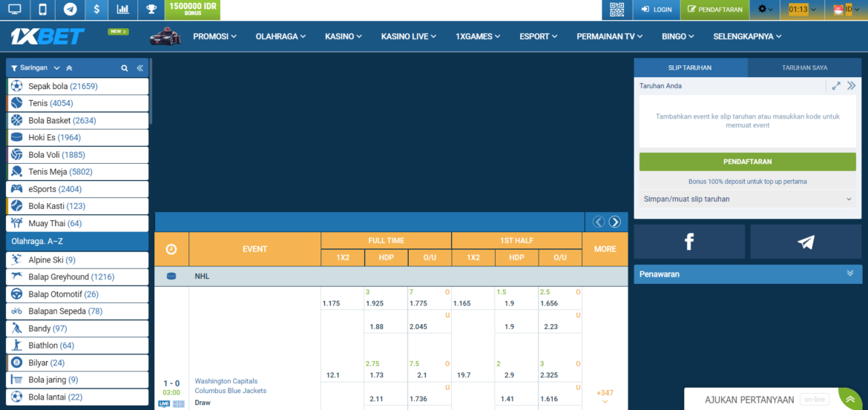Open the OLAHRAGA menu
Viewport: 868px width, 410px height.
[x=280, y=36]
